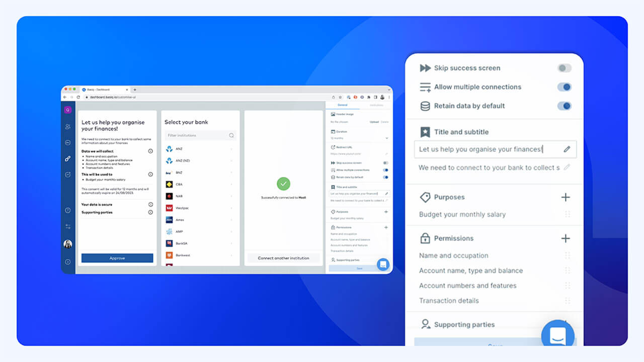Viewport: 644px width, 362px height.
Task: Disable the Skip success screen toggle
Action: (x=564, y=68)
